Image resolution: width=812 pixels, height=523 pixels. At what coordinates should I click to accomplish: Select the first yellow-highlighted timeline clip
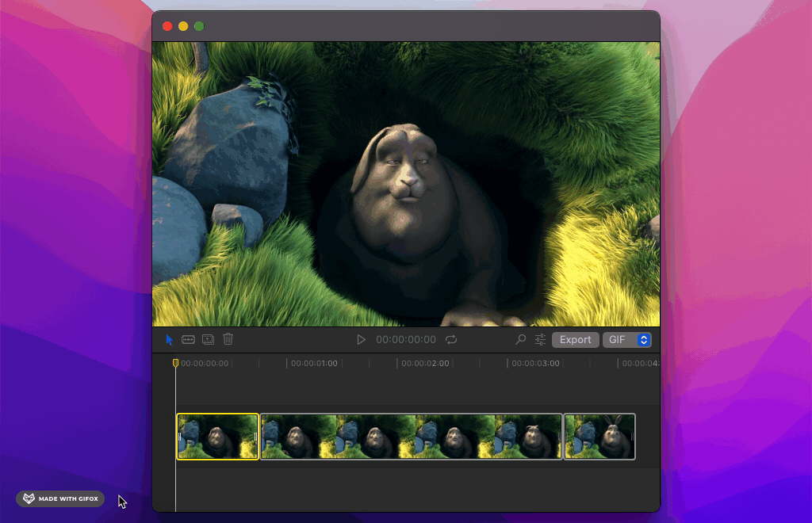[x=217, y=437]
